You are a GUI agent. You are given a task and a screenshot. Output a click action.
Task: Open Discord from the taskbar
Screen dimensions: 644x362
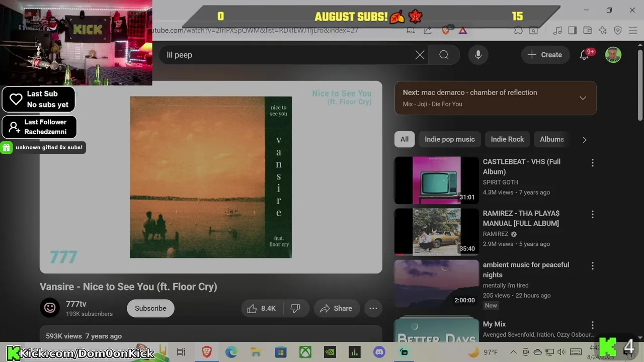click(379, 352)
